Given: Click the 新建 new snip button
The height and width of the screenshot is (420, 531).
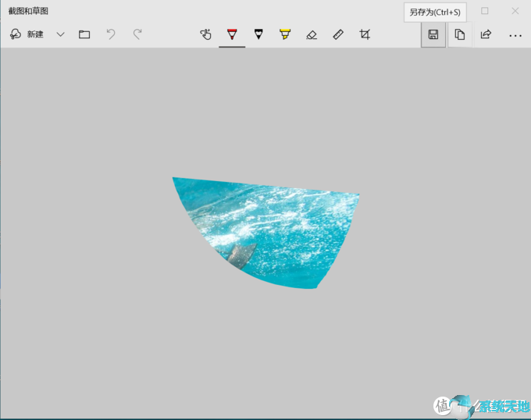Looking at the screenshot, I should point(27,34).
